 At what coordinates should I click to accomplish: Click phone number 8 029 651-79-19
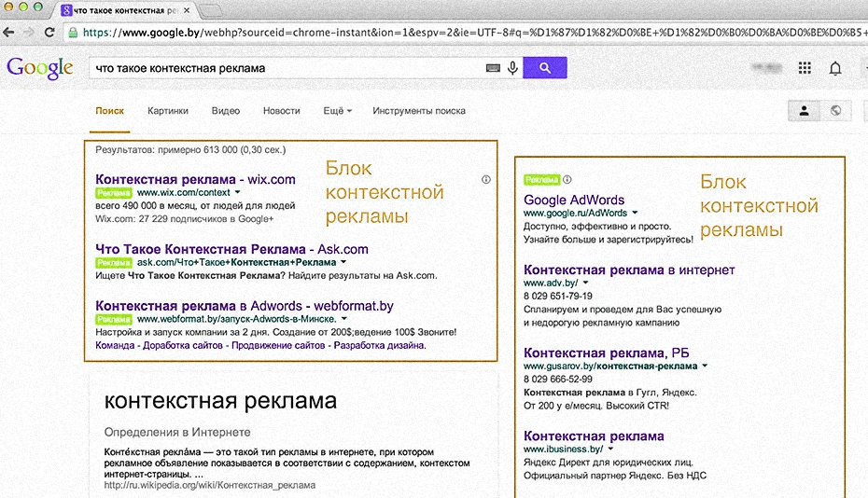pos(558,296)
